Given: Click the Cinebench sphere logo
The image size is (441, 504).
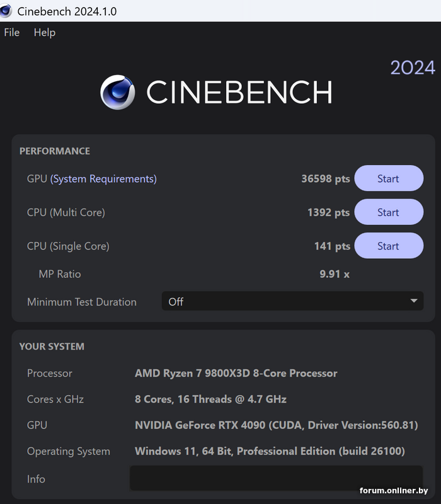Looking at the screenshot, I should point(117,92).
